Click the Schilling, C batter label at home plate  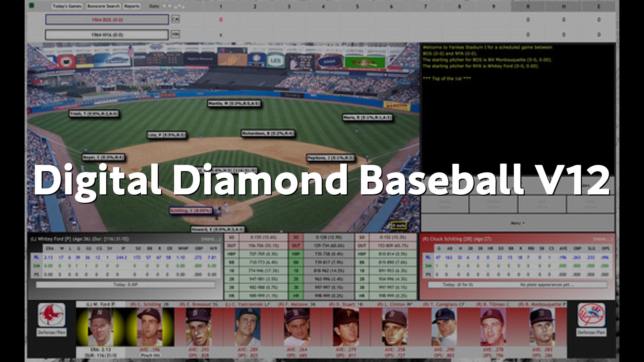[x=191, y=211]
